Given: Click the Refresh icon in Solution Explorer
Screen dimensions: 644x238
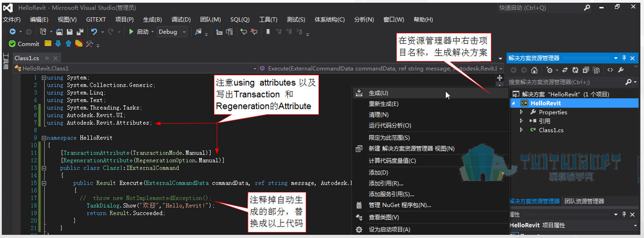Looking at the screenshot, I should pyautogui.click(x=575, y=70).
